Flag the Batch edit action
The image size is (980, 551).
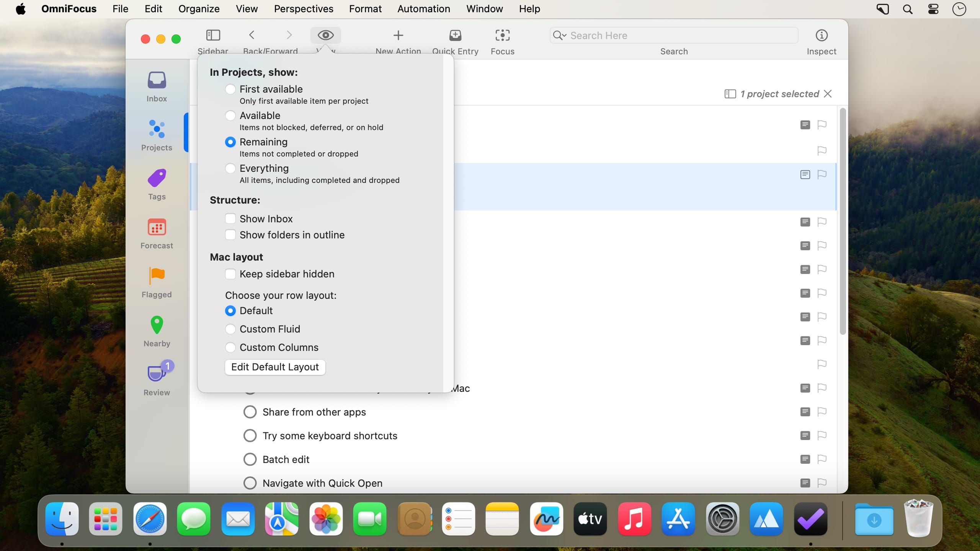[822, 459]
